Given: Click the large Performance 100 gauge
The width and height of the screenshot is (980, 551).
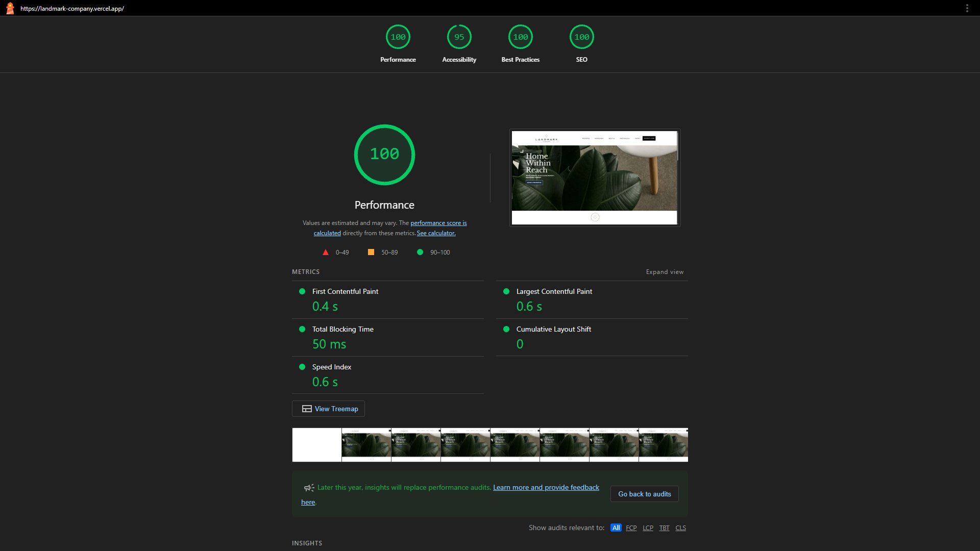Looking at the screenshot, I should click(384, 155).
